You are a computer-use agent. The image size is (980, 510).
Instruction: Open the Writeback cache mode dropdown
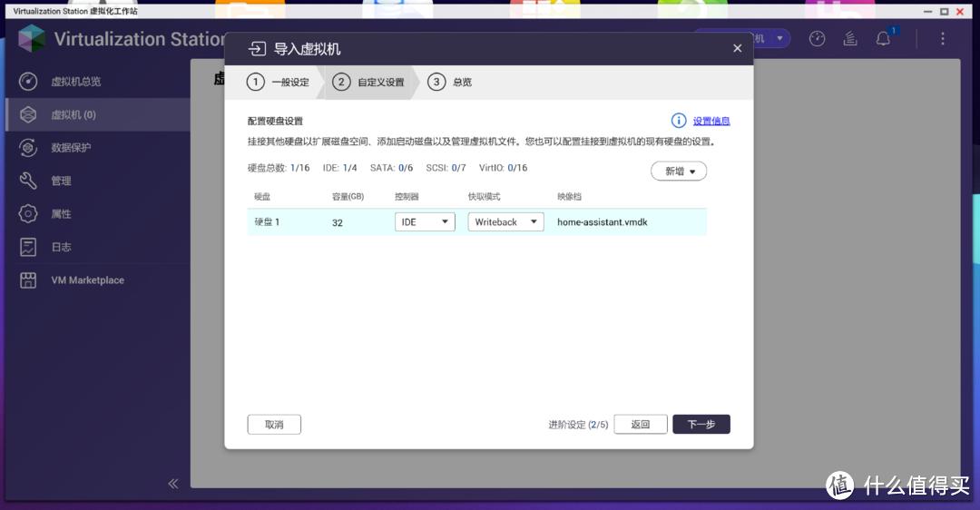[x=505, y=221]
